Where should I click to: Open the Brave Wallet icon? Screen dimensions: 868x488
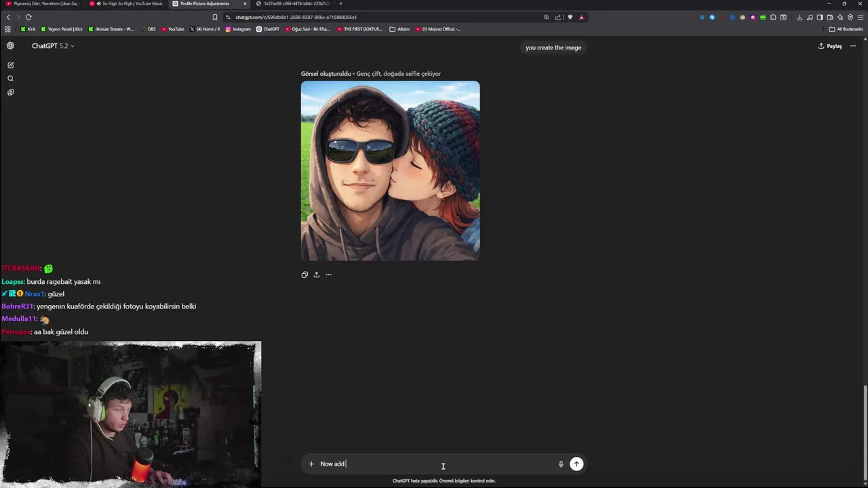829,17
